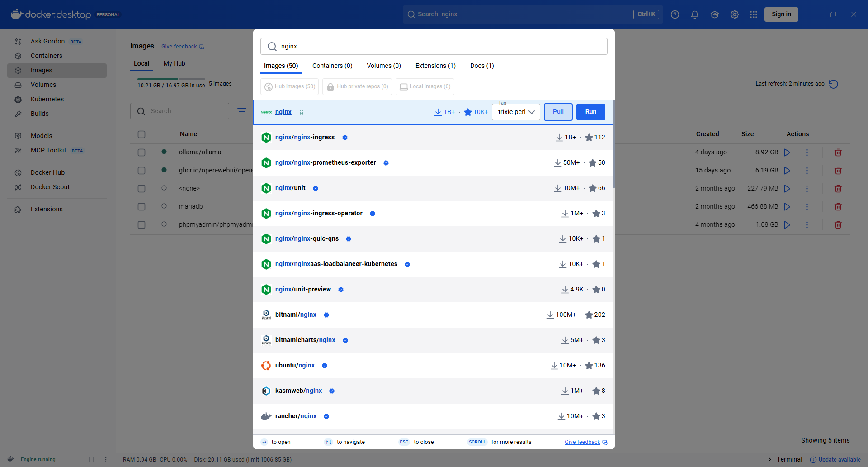The image size is (868, 467).
Task: Run the 466.88 MB mariadb image
Action: click(x=787, y=207)
